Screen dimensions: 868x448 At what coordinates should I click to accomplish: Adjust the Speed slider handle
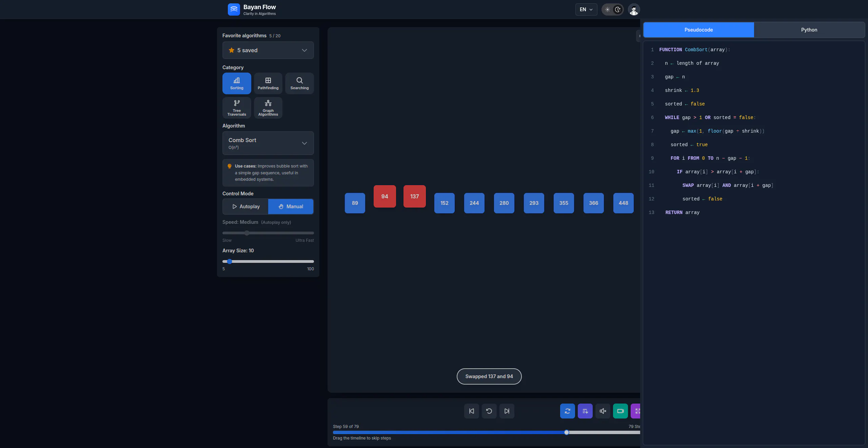[x=247, y=233]
